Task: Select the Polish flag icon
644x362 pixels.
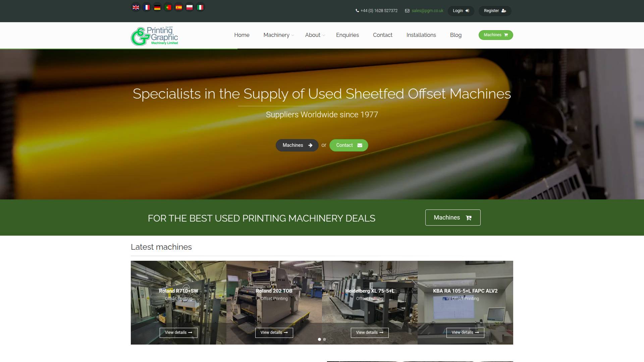Action: pos(190,7)
